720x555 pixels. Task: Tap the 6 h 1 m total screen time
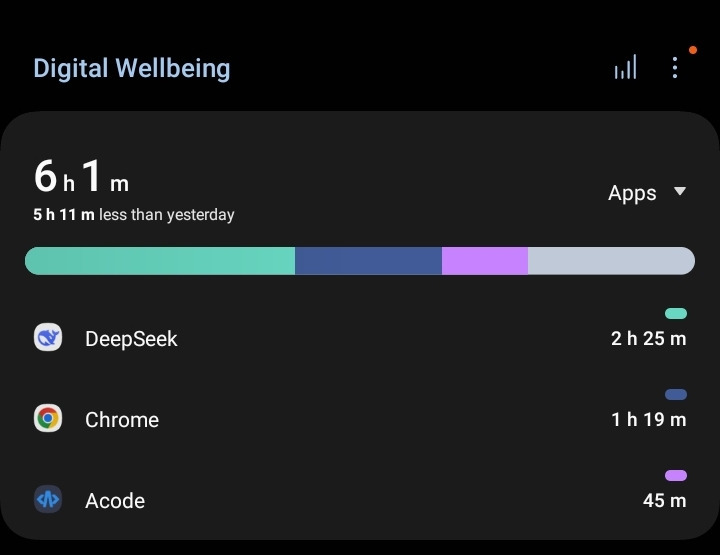pos(82,178)
